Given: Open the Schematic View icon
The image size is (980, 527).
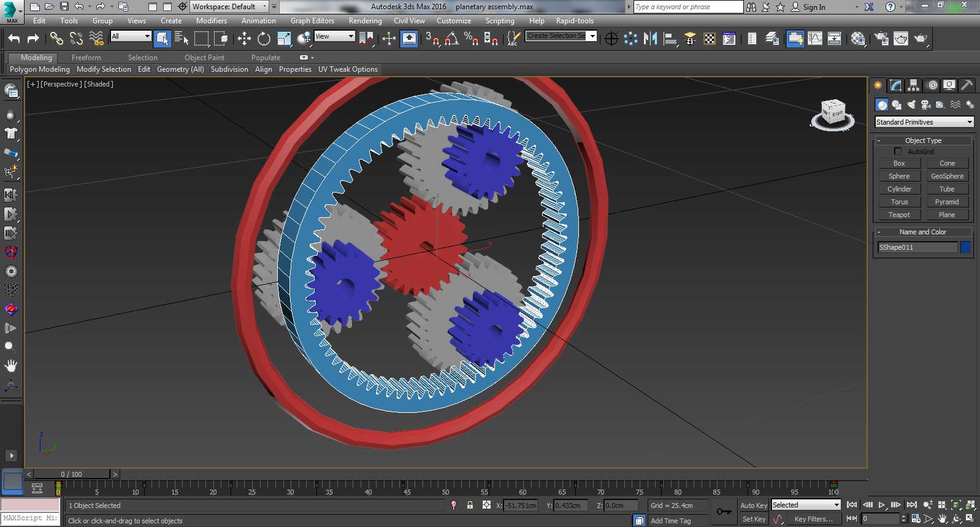Looking at the screenshot, I should (835, 39).
